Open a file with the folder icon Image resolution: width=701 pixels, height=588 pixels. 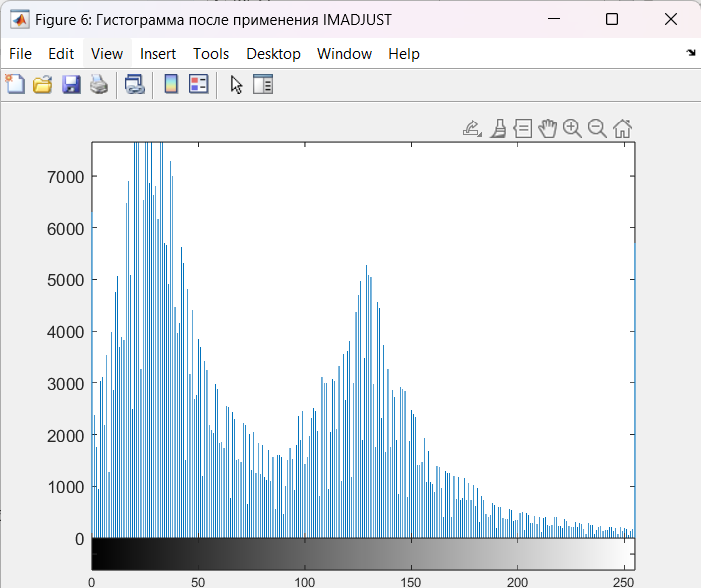43,84
